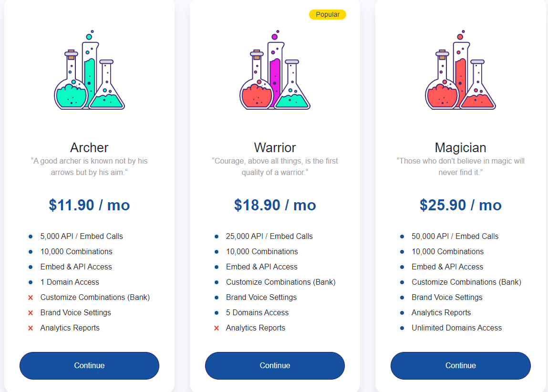Click the bullet next to Unlimited Domains Access
Screen dimensions: 548x392
pyautogui.click(x=402, y=328)
